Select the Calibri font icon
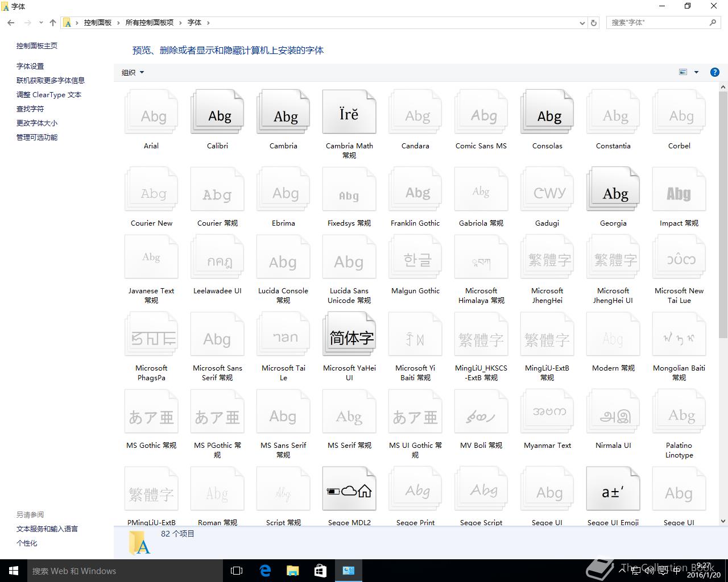 (x=217, y=112)
